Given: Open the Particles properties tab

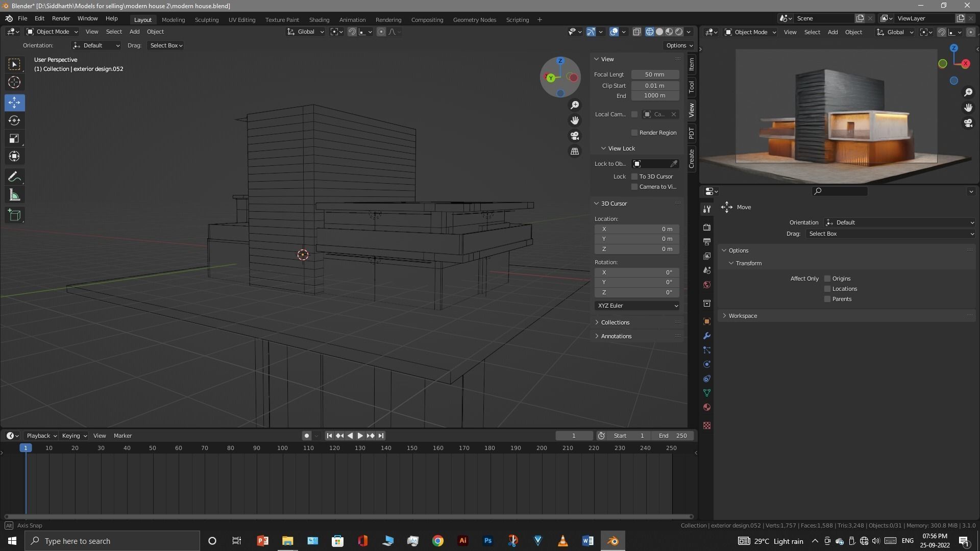Looking at the screenshot, I should [707, 350].
